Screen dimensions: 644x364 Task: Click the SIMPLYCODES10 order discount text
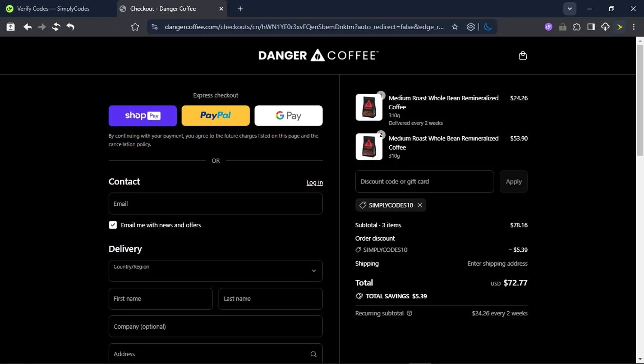click(x=385, y=250)
